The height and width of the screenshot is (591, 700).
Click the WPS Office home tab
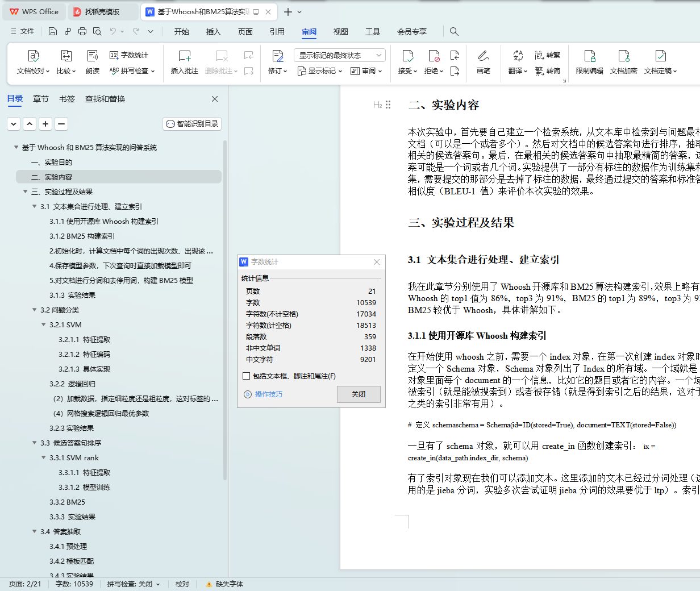(35, 11)
